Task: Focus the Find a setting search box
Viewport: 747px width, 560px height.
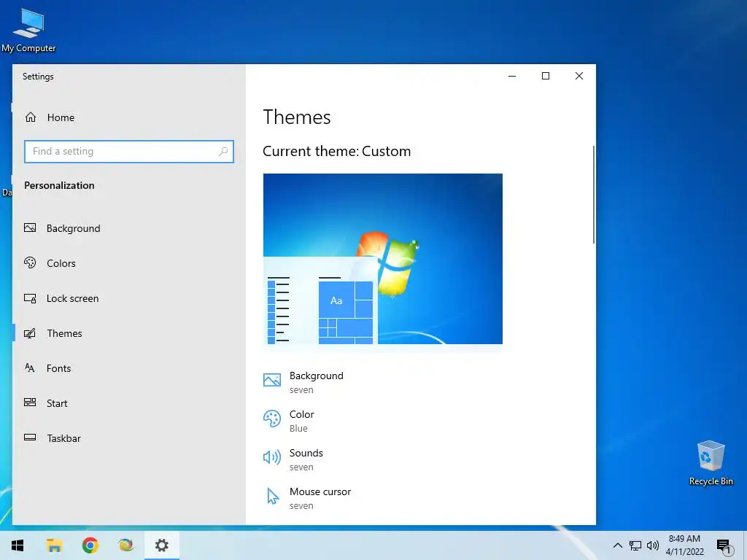Action: (128, 152)
